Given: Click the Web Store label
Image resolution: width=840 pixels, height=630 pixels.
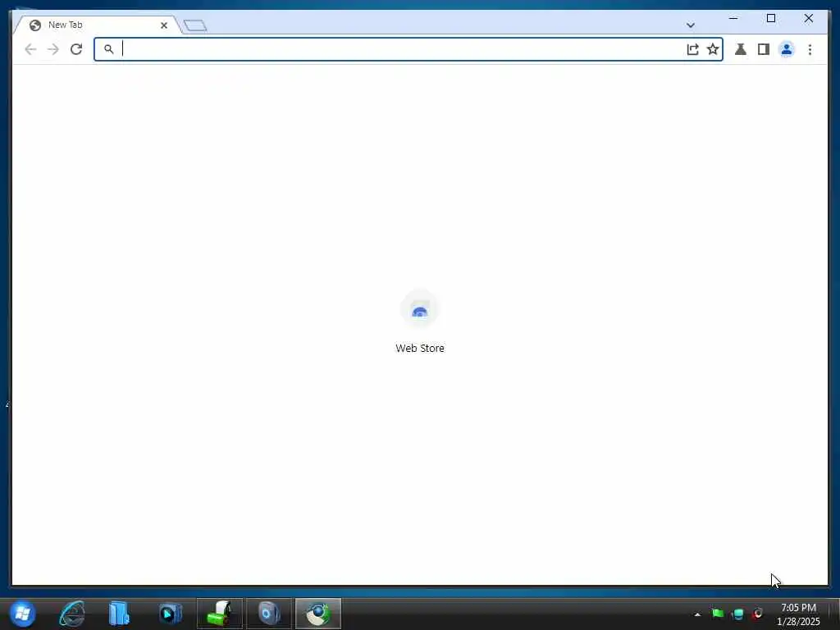Looking at the screenshot, I should [x=419, y=348].
